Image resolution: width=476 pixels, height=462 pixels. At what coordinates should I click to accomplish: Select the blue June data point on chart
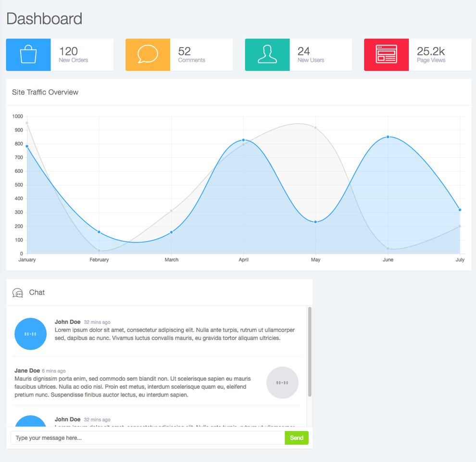tap(388, 137)
